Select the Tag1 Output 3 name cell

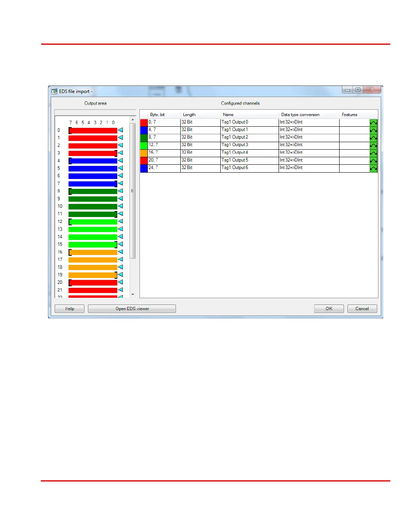pyautogui.click(x=250, y=145)
